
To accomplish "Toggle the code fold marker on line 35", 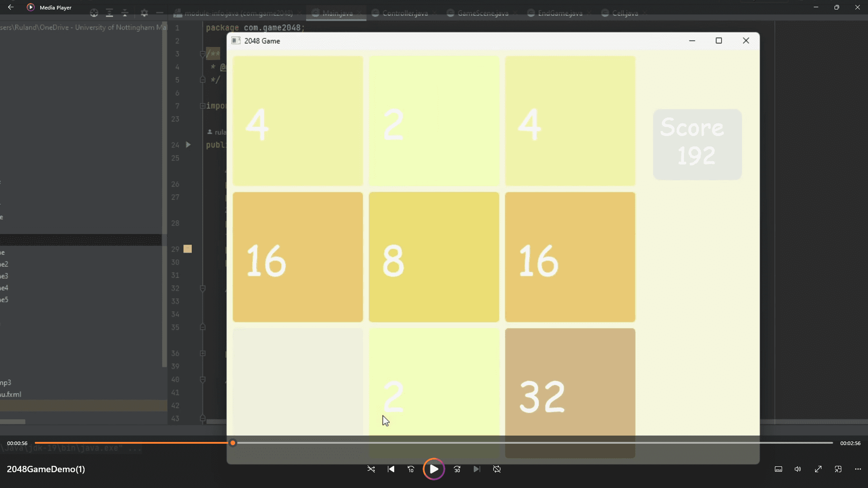I will click(x=203, y=327).
